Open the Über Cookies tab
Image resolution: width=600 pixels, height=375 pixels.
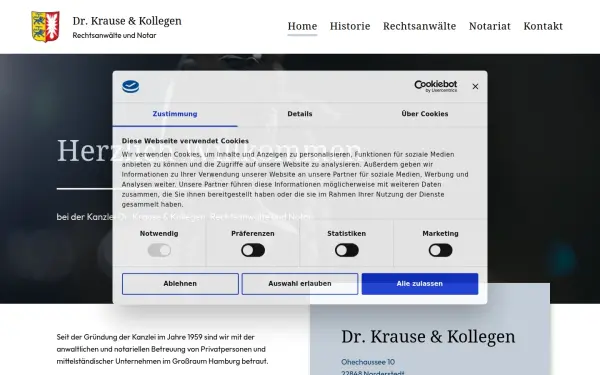(x=425, y=114)
